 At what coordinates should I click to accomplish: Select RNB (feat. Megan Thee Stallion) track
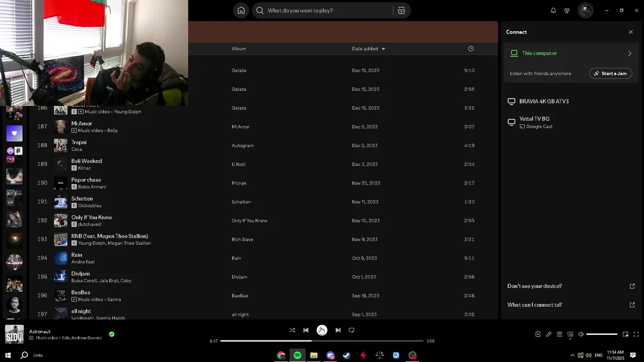pyautogui.click(x=110, y=236)
